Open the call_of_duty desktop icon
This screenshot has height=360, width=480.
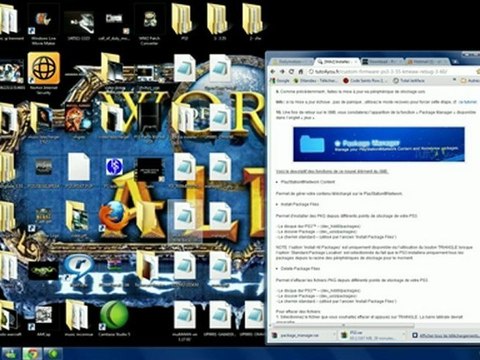114,26
